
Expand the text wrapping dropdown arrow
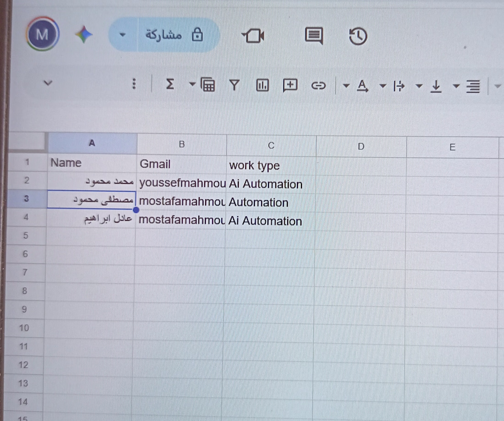click(x=383, y=86)
